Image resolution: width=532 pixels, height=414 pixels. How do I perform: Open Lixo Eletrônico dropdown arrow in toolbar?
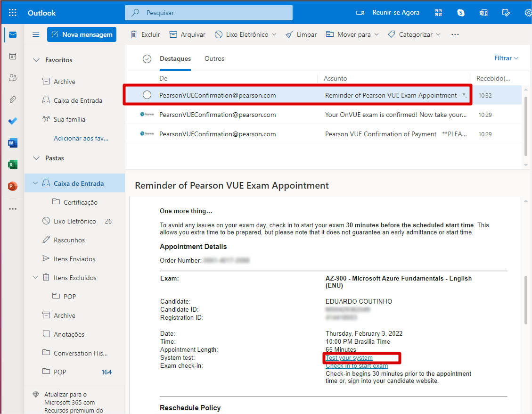coord(274,34)
